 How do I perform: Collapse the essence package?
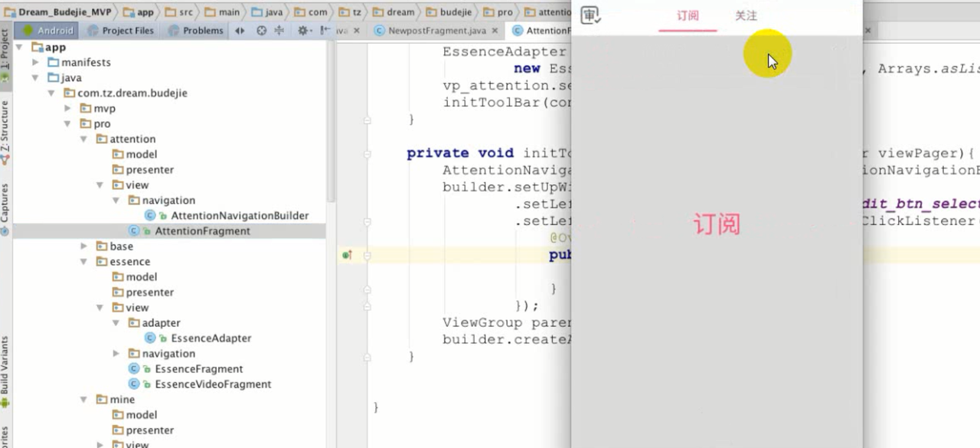[84, 261]
